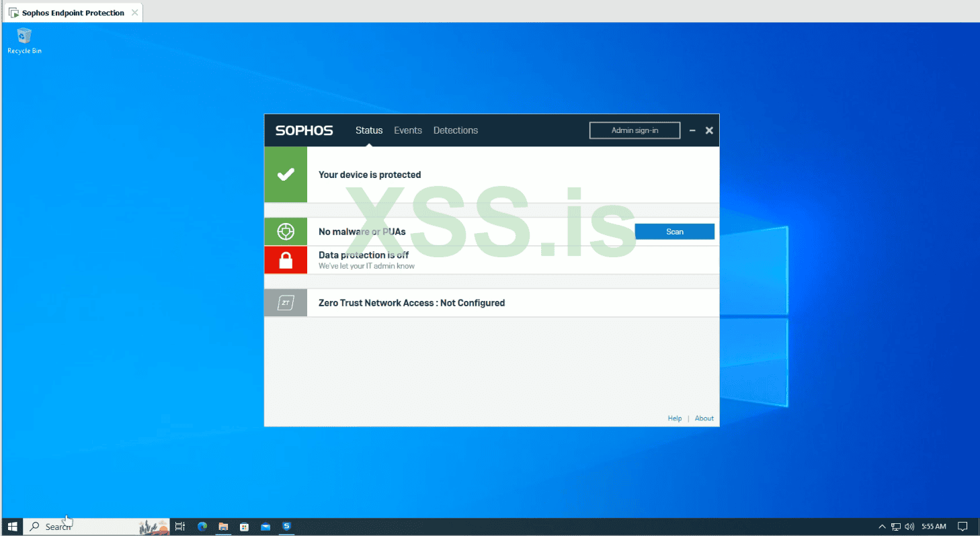The image size is (980, 536).
Task: Click the malware scan crosshair shield icon
Action: tap(286, 232)
